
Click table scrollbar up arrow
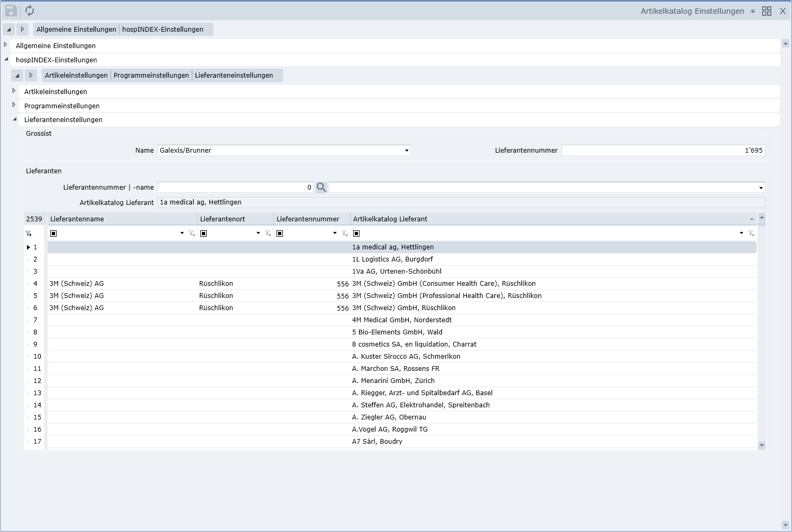click(762, 217)
